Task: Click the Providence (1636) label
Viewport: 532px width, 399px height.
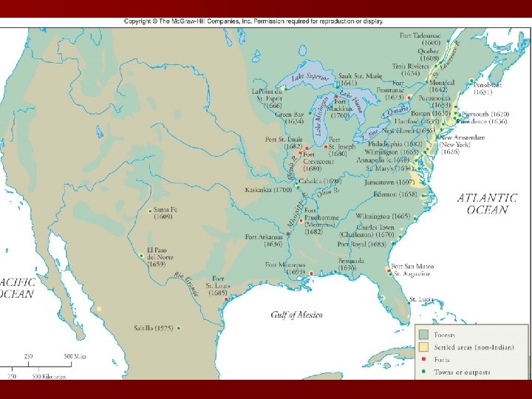Action: pyautogui.click(x=482, y=121)
